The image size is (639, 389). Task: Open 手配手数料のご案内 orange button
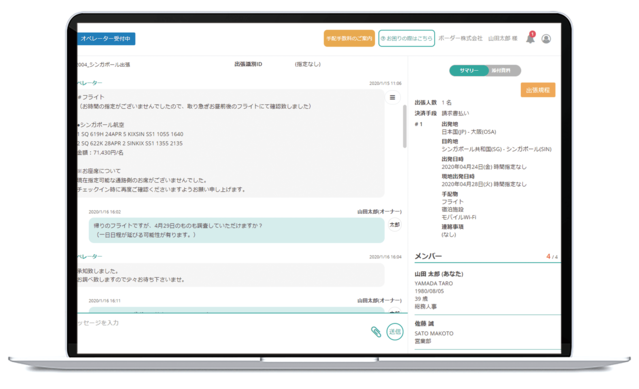(349, 38)
